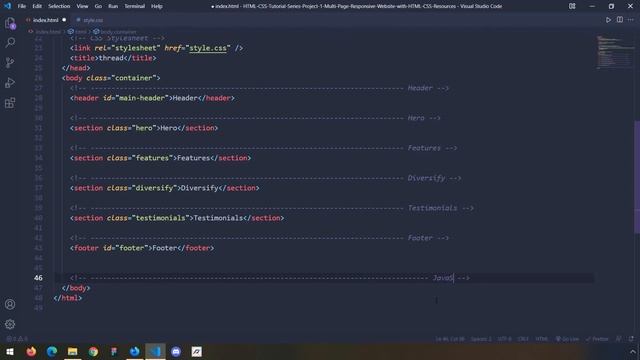640x360 pixels.
Task: Click the body class container line
Action: (111, 78)
